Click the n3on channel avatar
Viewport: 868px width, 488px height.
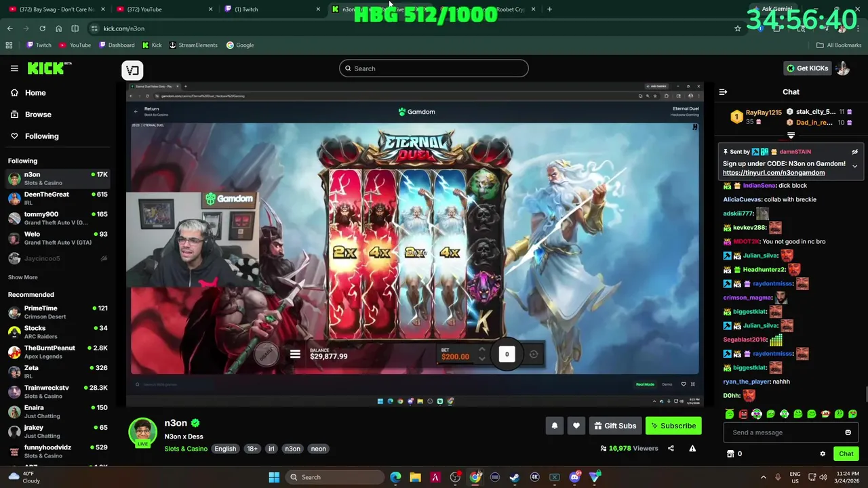pos(142,432)
